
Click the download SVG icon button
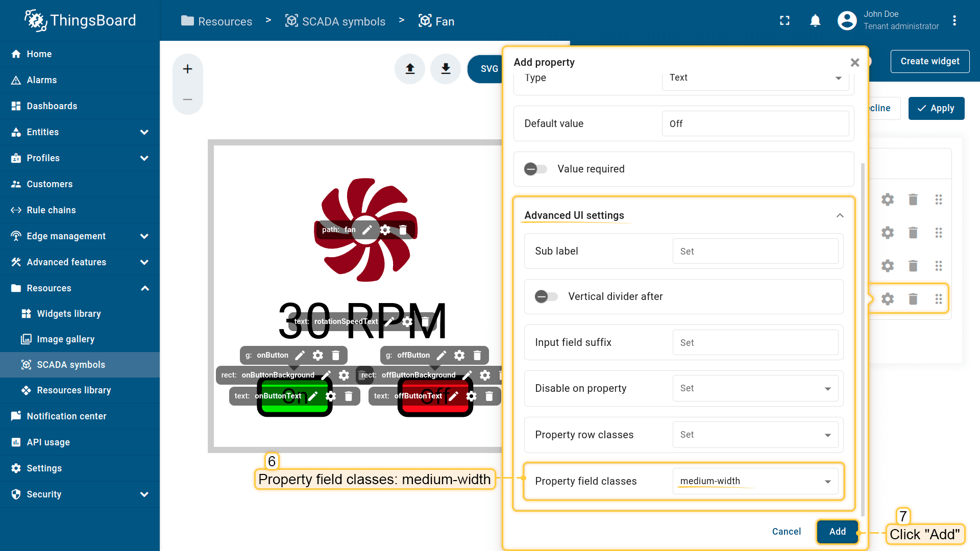click(446, 69)
